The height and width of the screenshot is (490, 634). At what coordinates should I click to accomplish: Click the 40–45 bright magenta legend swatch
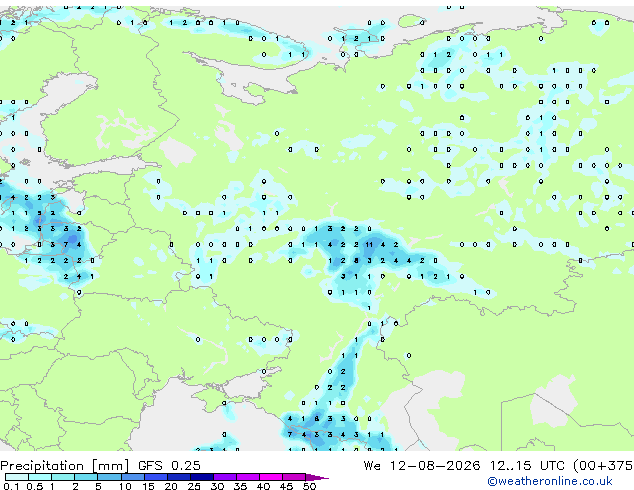click(x=271, y=477)
